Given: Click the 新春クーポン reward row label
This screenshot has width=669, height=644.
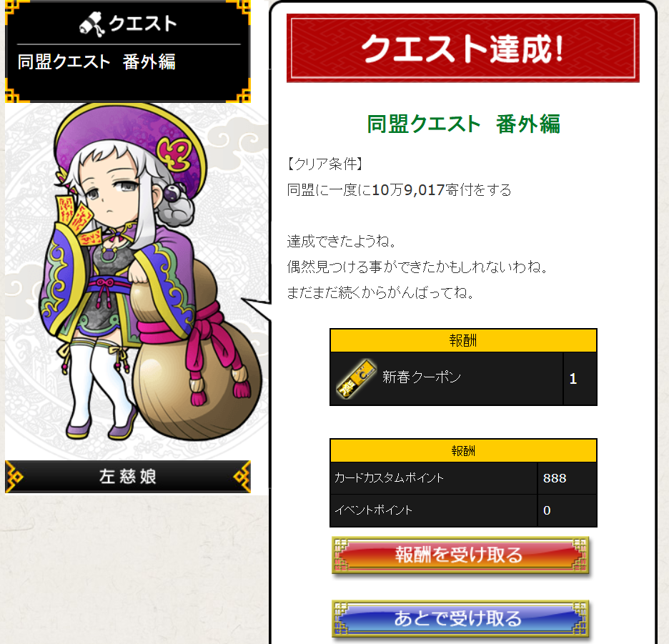Looking at the screenshot, I should 422,377.
